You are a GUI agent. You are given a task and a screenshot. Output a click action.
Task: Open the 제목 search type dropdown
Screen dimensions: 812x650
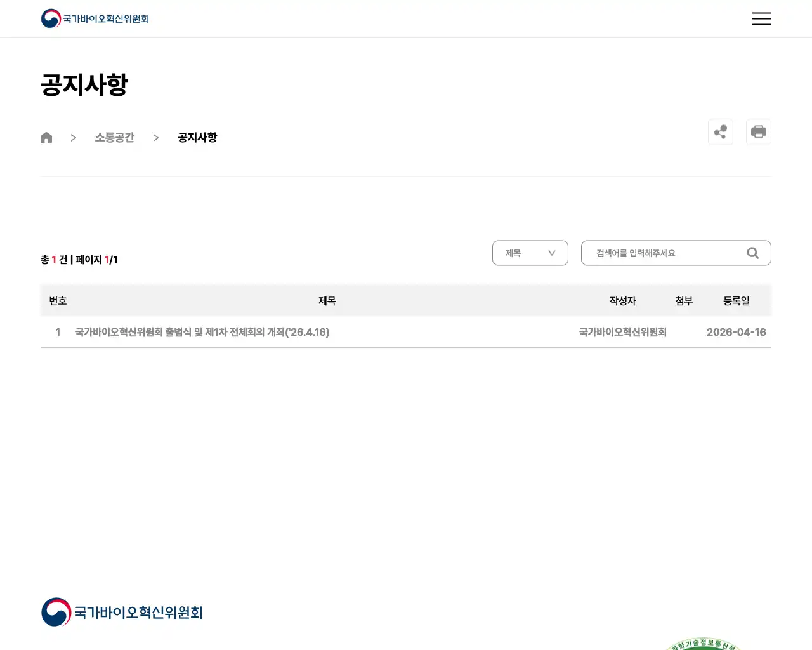(x=530, y=253)
